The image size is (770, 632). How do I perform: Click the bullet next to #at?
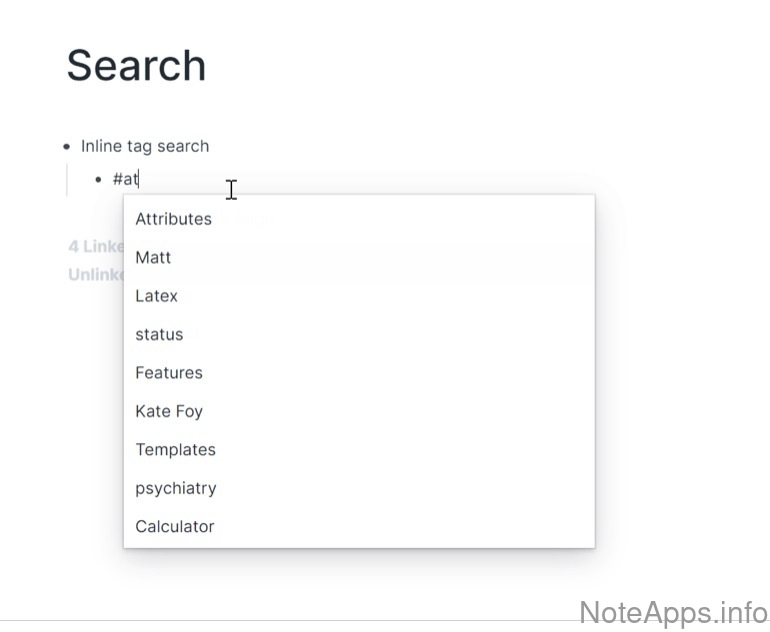pos(98,179)
